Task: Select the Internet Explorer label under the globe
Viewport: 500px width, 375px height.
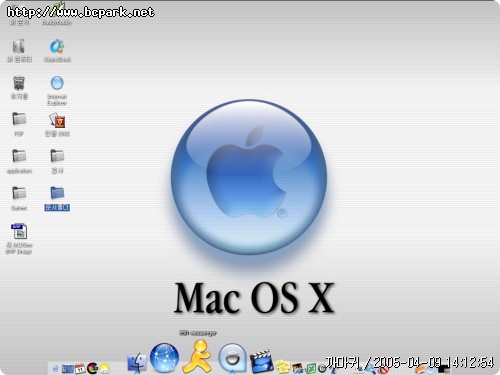Action: 57,100
